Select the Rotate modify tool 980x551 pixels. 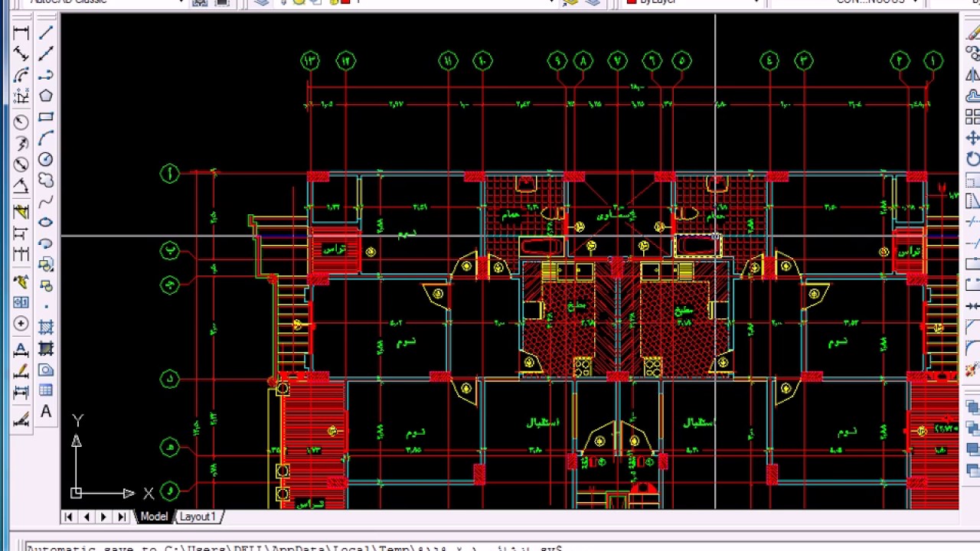pyautogui.click(x=972, y=159)
